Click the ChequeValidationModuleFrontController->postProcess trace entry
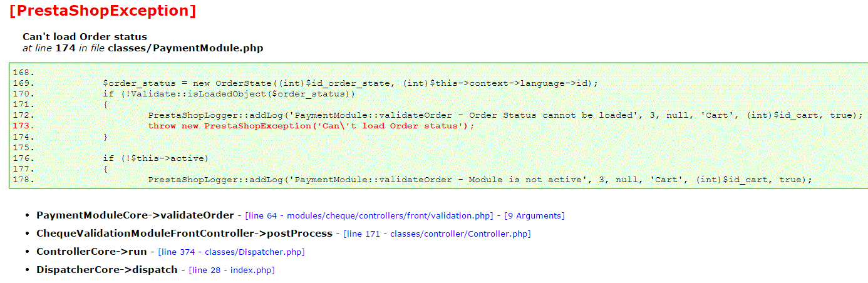The image size is (868, 283). 185,234
